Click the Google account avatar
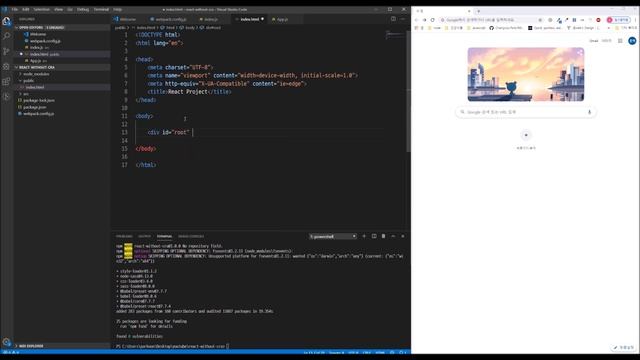640x360 pixels. tap(632, 41)
